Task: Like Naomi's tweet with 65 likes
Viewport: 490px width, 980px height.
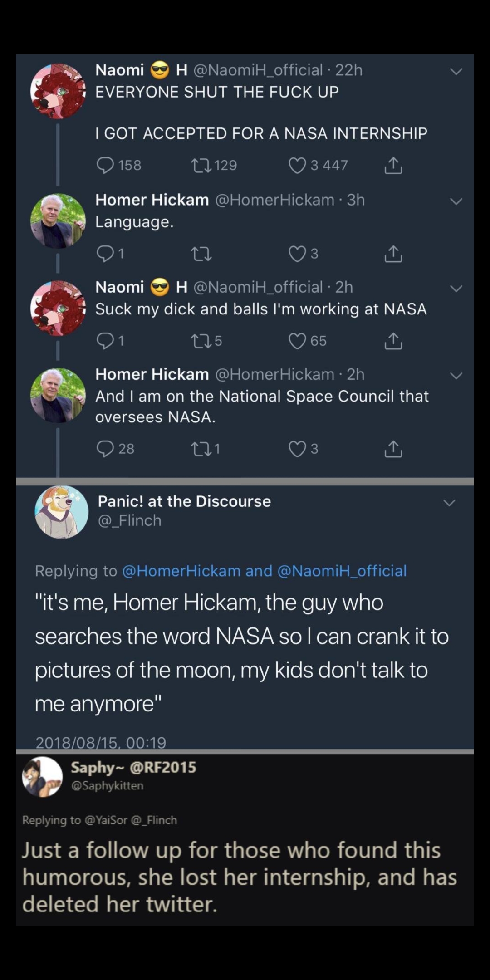Action: 297,341
